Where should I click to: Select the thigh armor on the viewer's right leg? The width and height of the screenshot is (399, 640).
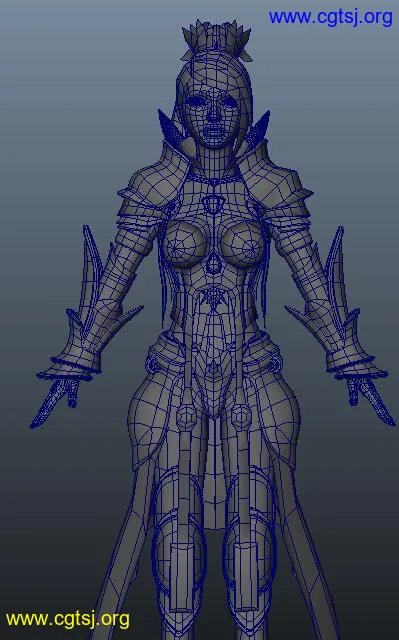[250, 543]
